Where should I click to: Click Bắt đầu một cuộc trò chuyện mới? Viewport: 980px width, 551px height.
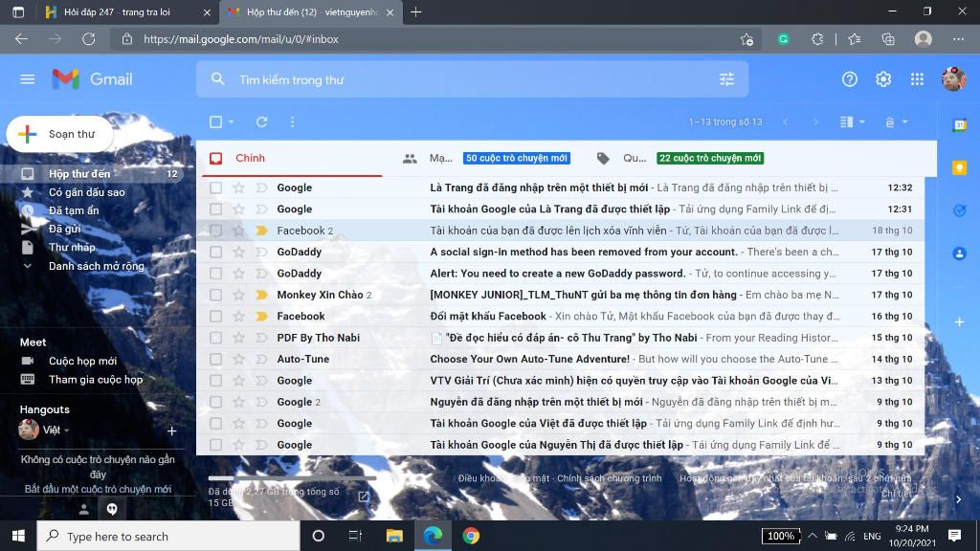pos(98,489)
